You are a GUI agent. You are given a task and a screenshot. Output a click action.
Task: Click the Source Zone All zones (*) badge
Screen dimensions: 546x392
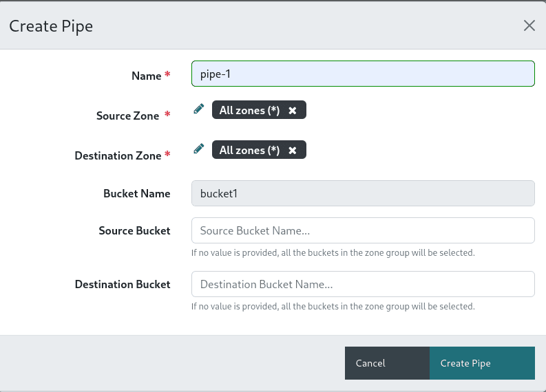click(x=250, y=111)
